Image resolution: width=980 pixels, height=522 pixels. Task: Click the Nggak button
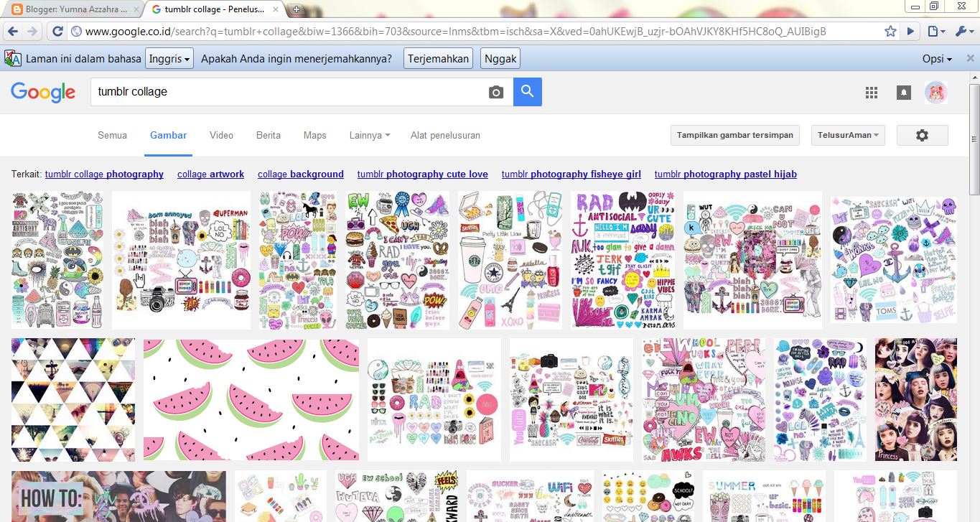(500, 59)
